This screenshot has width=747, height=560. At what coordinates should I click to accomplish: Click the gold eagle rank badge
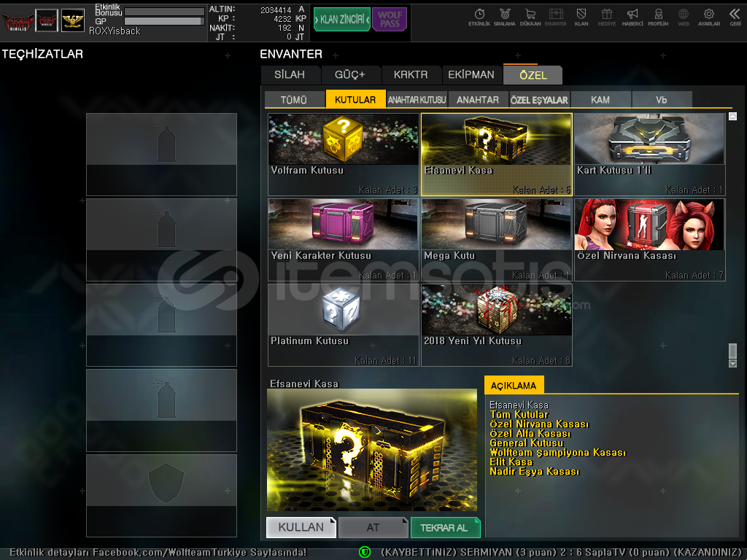73,20
